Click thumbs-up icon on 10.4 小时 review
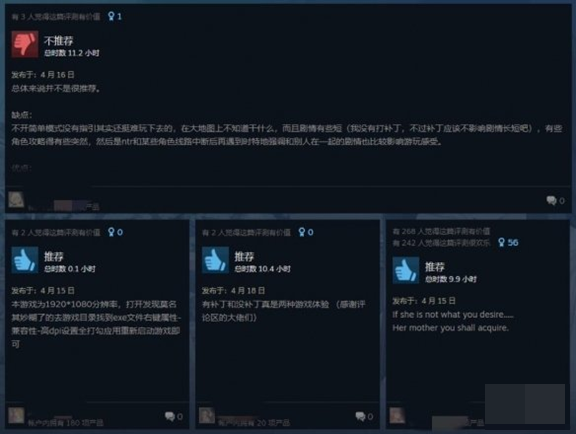The height and width of the screenshot is (434, 576). click(x=215, y=260)
